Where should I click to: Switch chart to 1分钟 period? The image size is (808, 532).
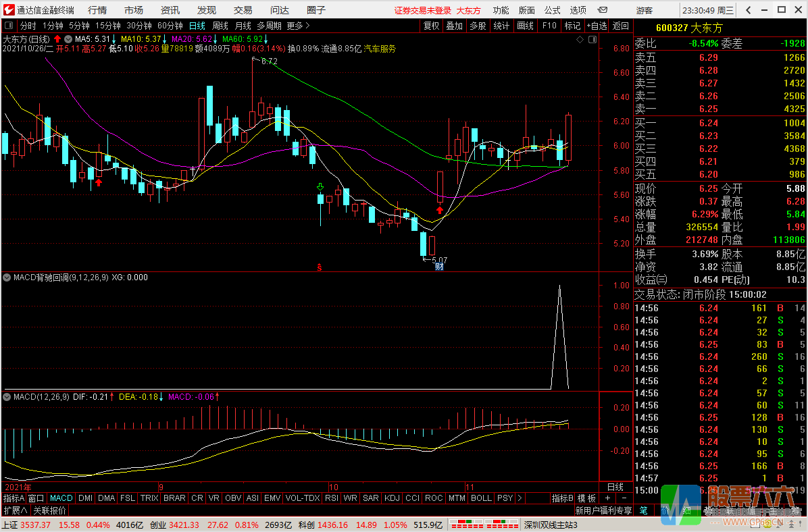click(x=53, y=26)
